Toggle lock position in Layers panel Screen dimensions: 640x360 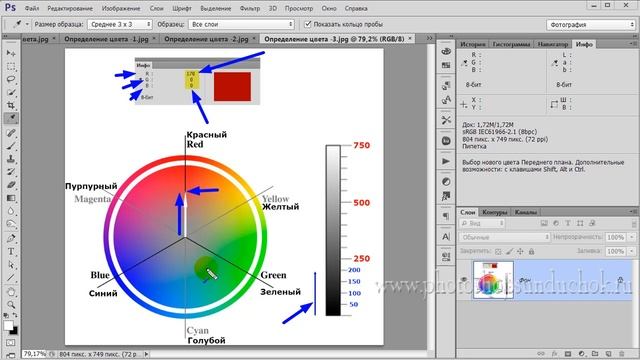tap(520, 252)
